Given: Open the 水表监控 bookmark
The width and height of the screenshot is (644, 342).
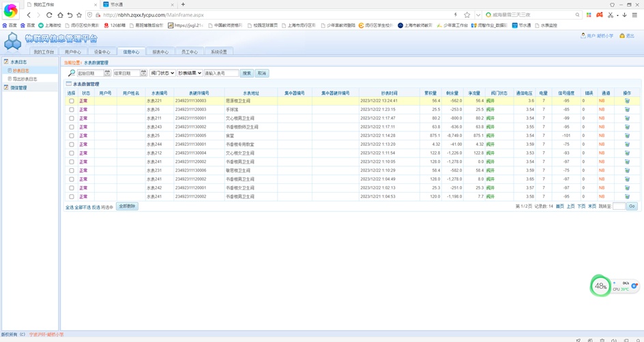Looking at the screenshot, I should [546, 25].
